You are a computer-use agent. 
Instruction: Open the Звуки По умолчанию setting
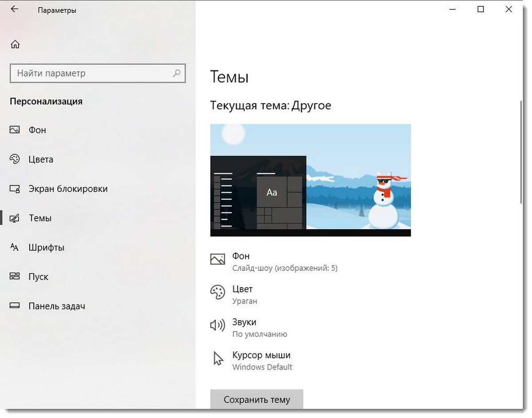click(249, 328)
